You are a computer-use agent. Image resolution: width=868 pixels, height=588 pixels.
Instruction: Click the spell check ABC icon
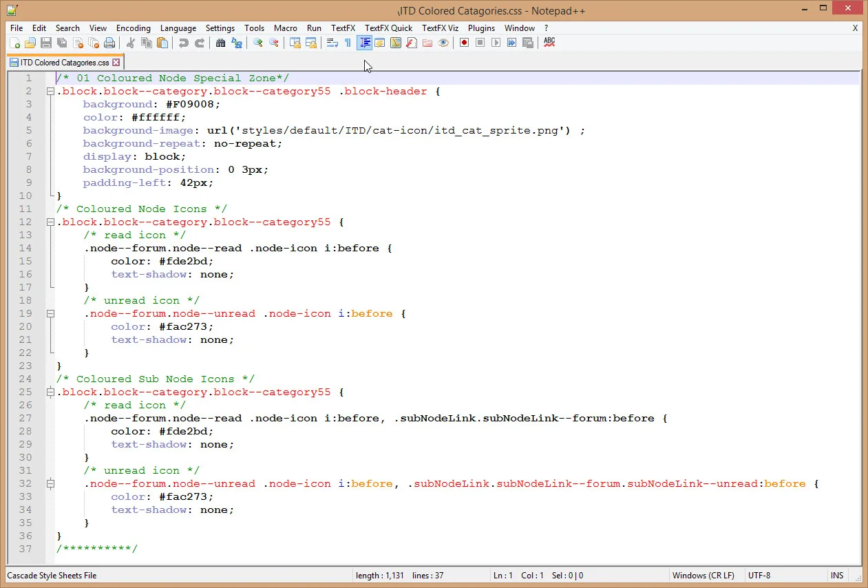point(549,43)
